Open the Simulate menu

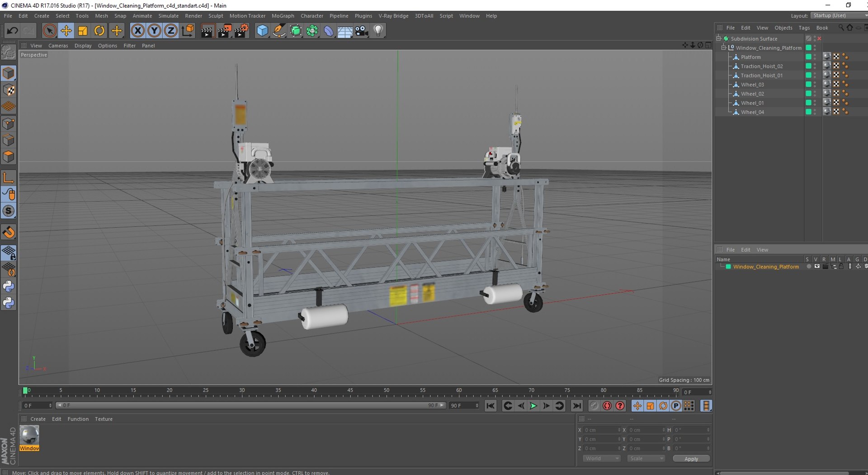168,16
